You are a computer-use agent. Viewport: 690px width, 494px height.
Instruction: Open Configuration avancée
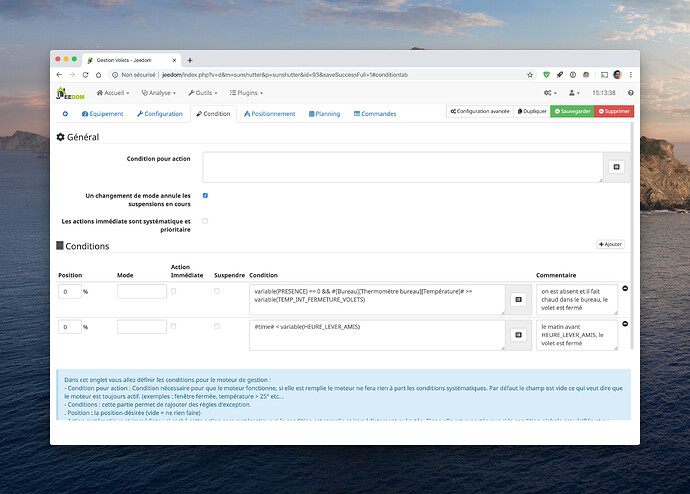coord(480,111)
